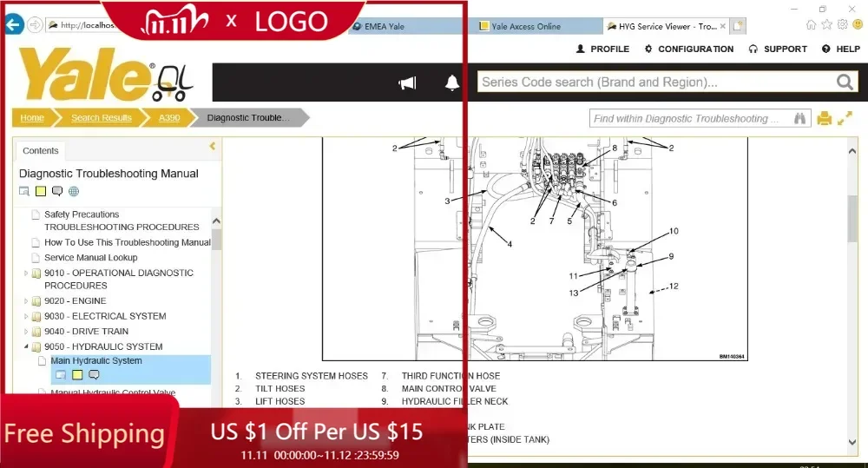Click first icon under Main Hydraulic System
Viewport: 868px width, 468px height.
click(61, 375)
